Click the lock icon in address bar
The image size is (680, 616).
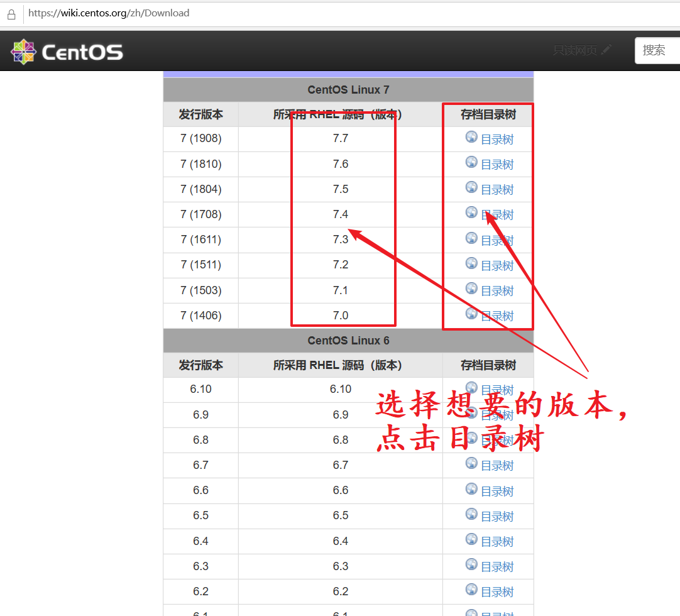point(12,14)
